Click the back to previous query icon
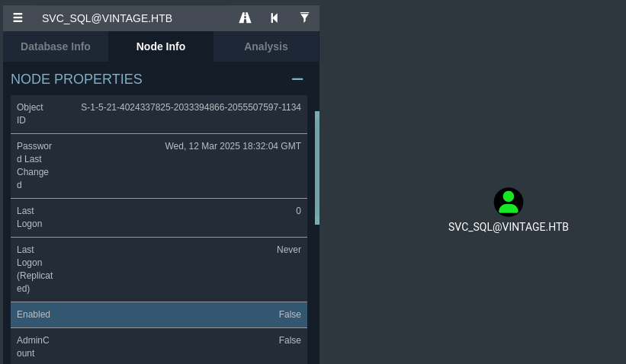This screenshot has width=626, height=364. (x=274, y=18)
